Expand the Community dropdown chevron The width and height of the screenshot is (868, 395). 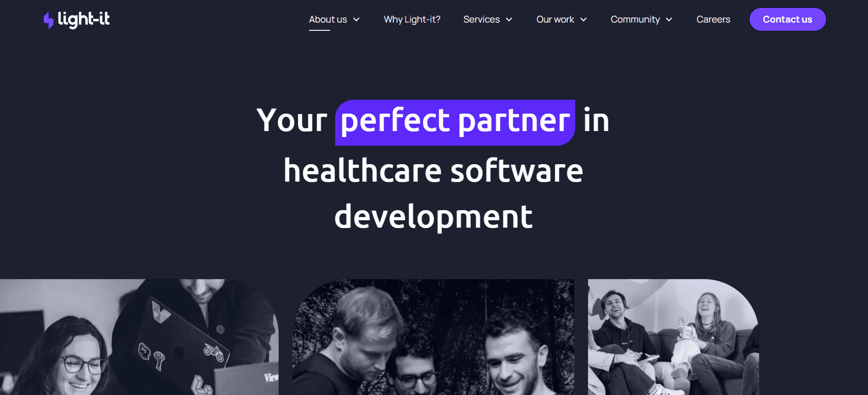coord(669,19)
